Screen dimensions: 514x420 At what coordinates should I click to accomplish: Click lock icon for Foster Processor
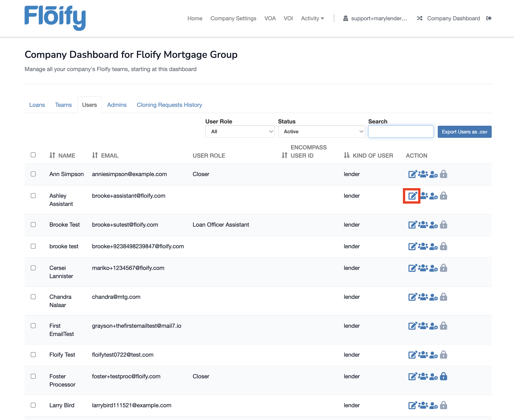[x=443, y=376]
